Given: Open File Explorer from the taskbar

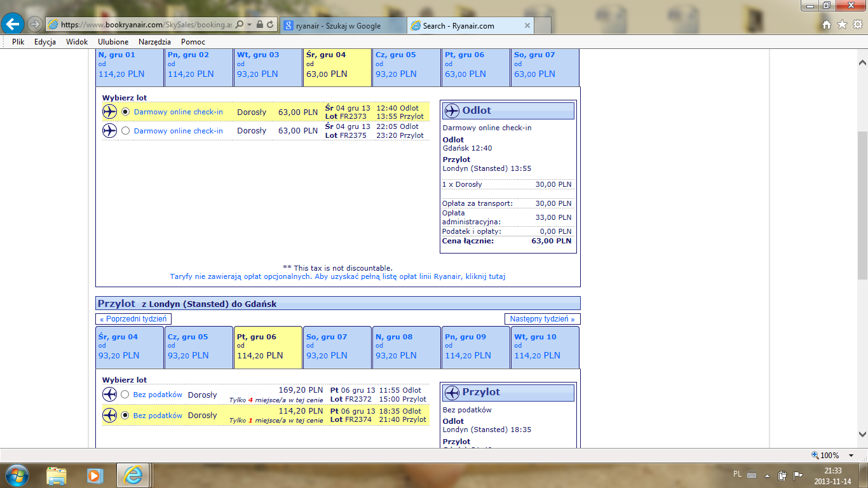Looking at the screenshot, I should coord(57,475).
